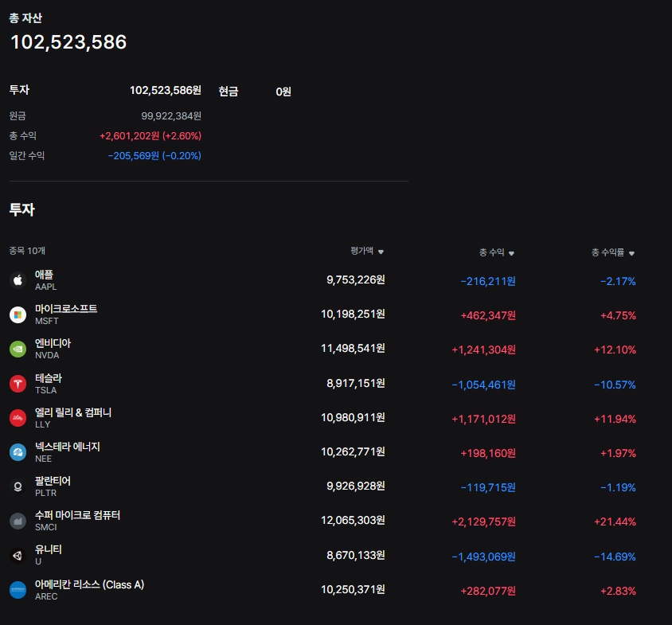
Task: Click Unity valuation 8,670,133원
Action: click(x=356, y=556)
